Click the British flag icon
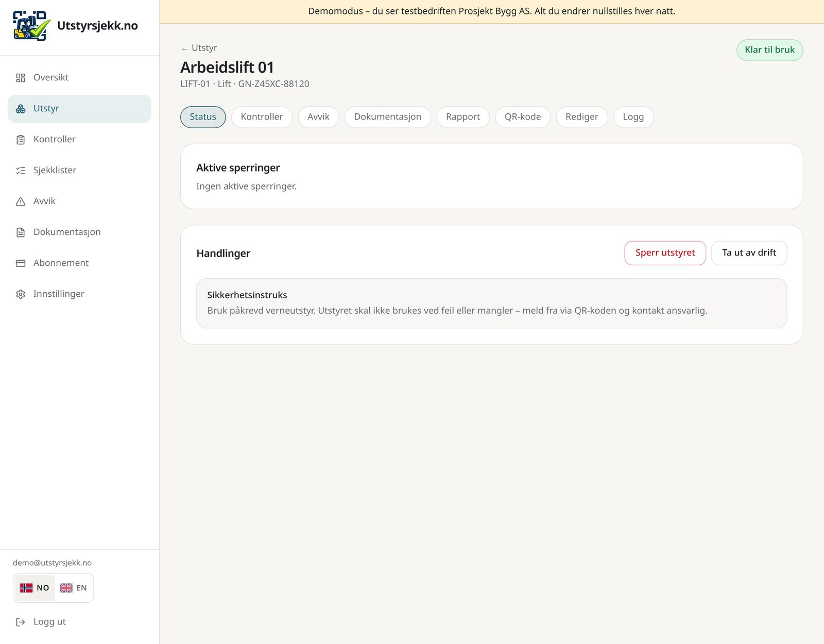 pyautogui.click(x=66, y=588)
